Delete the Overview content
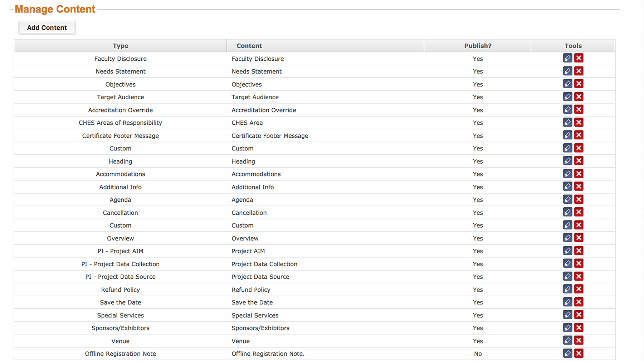This screenshot has height=362, width=644. click(579, 238)
